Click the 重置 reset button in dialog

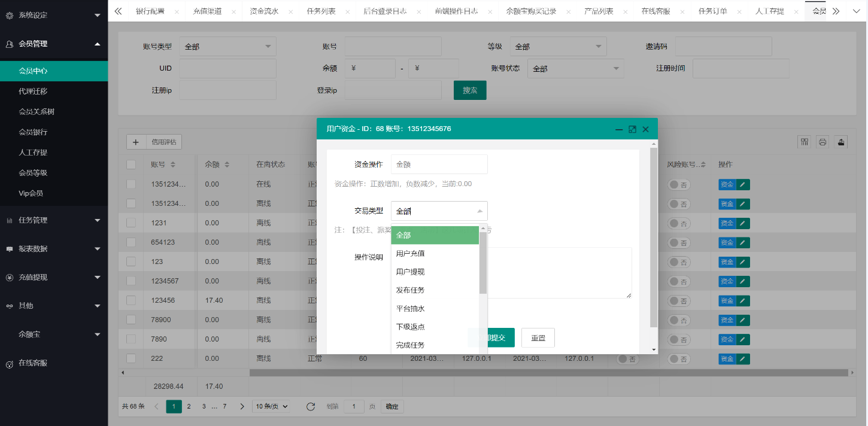[x=537, y=337]
